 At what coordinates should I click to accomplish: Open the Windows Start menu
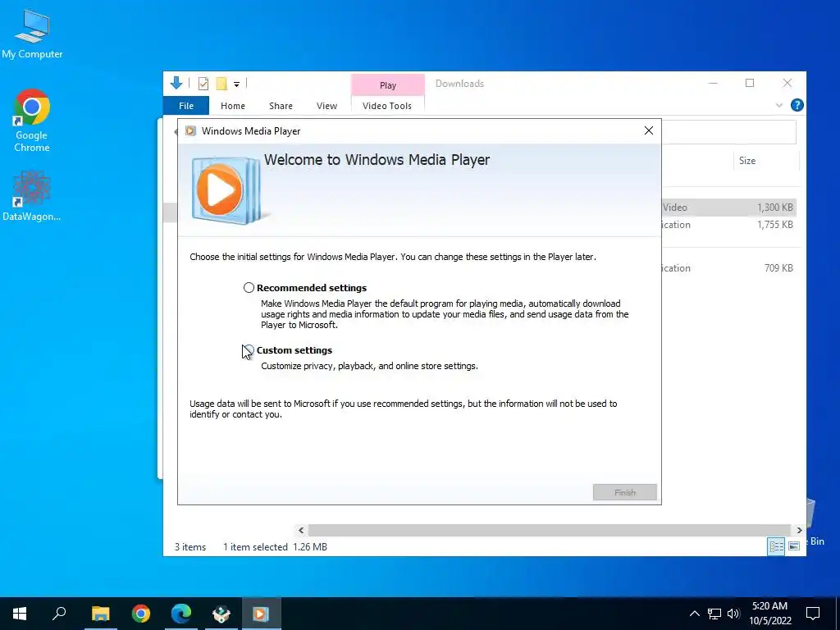(20, 614)
